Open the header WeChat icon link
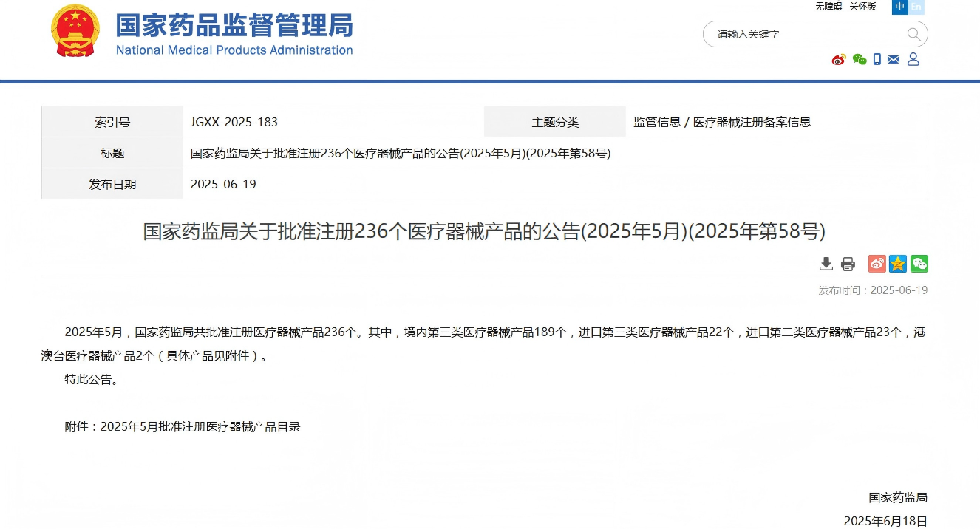The height and width of the screenshot is (529, 980). tap(859, 60)
